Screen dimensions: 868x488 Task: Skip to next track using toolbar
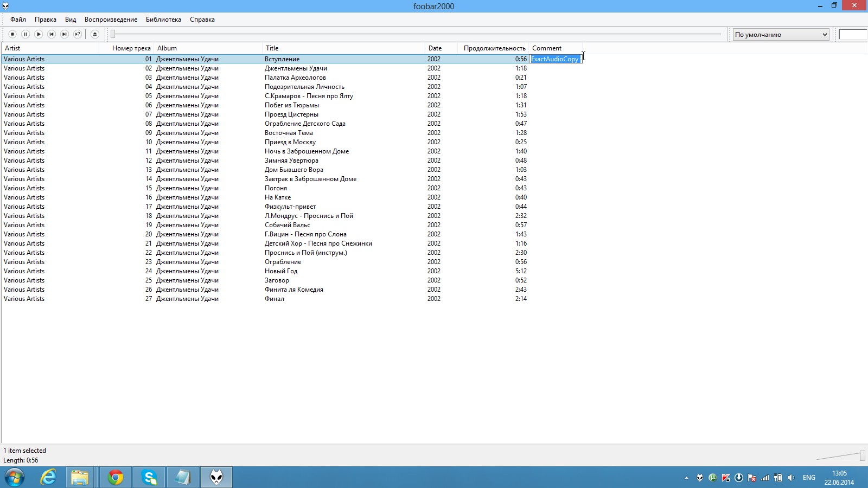click(65, 34)
